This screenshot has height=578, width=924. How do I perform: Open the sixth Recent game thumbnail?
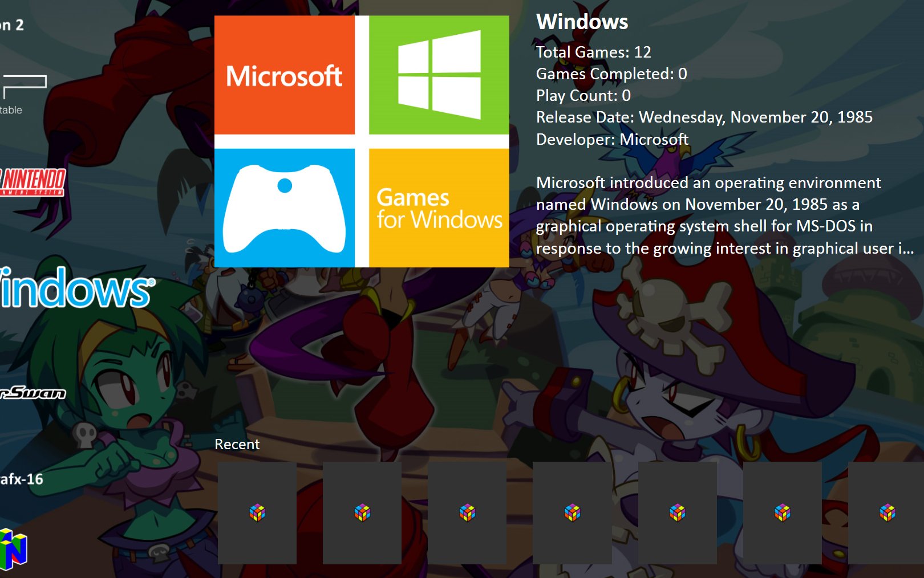coord(782,512)
